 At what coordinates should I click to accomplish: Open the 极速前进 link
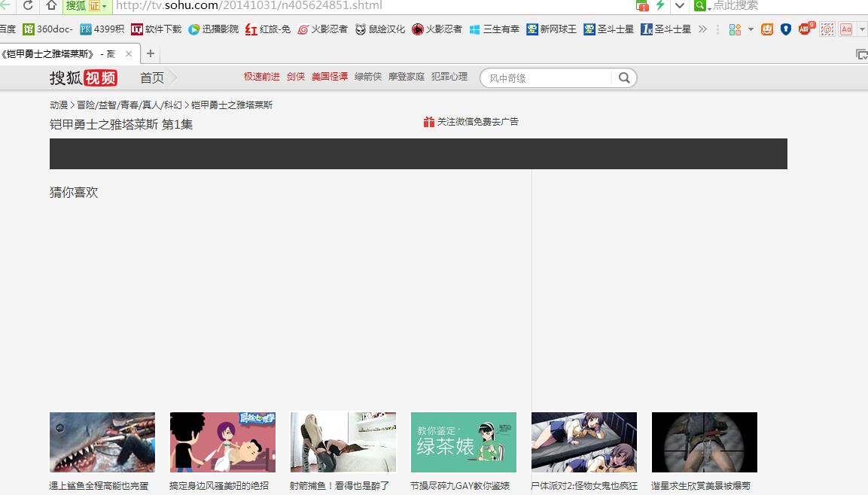point(262,76)
